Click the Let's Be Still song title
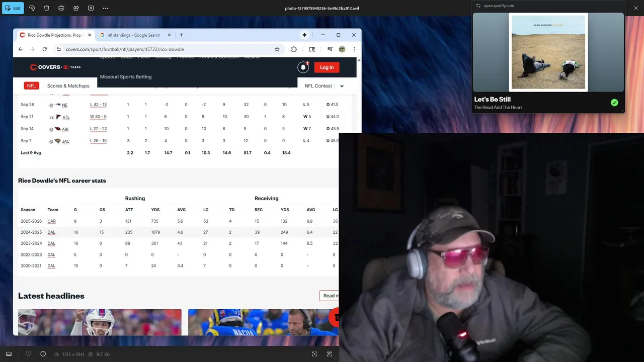Image resolution: width=644 pixels, height=362 pixels. click(x=492, y=99)
